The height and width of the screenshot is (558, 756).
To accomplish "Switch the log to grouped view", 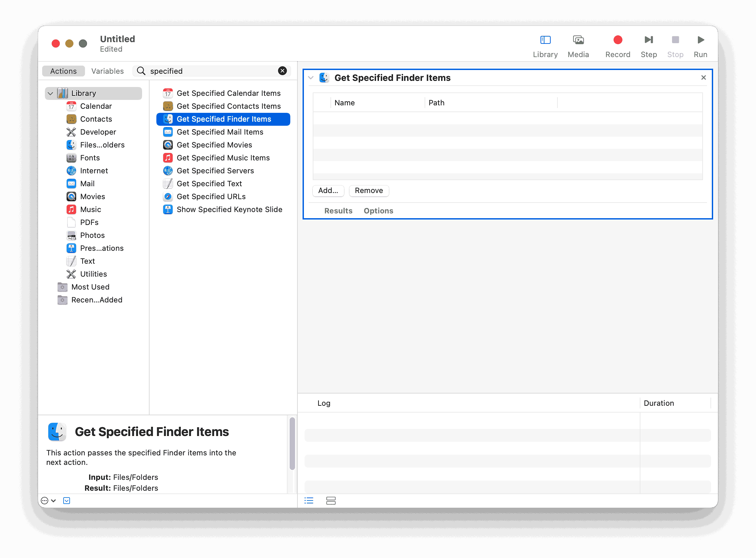I will (x=331, y=501).
